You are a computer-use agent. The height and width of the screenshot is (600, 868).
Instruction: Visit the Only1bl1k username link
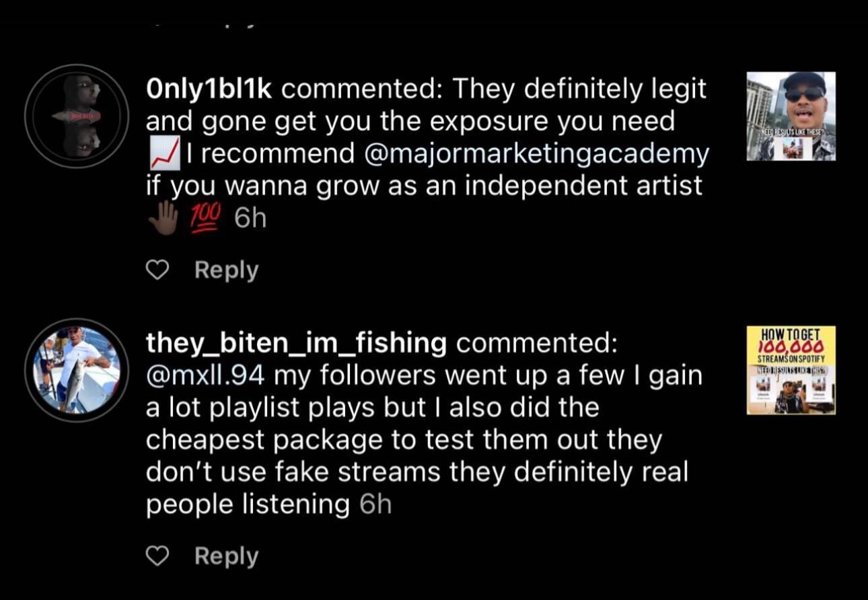(209, 89)
